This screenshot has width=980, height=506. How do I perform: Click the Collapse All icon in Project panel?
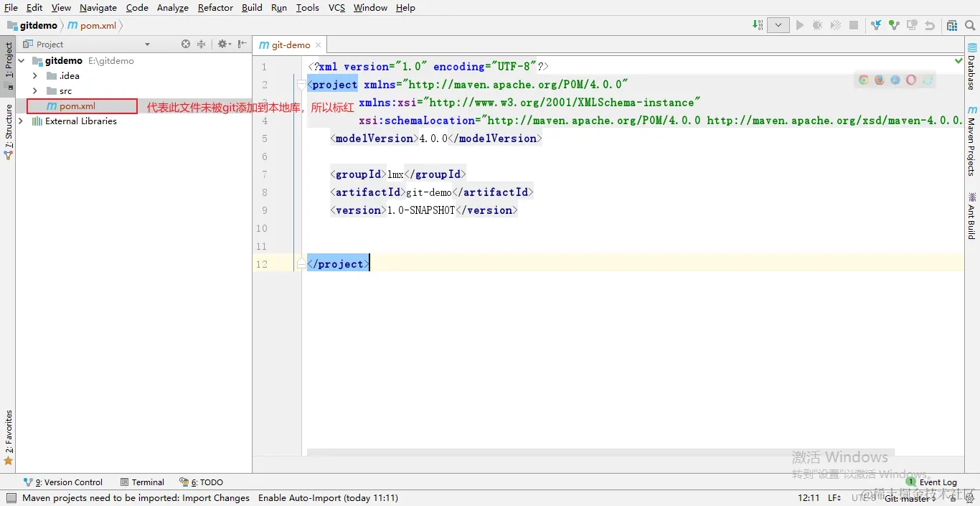pos(201,44)
